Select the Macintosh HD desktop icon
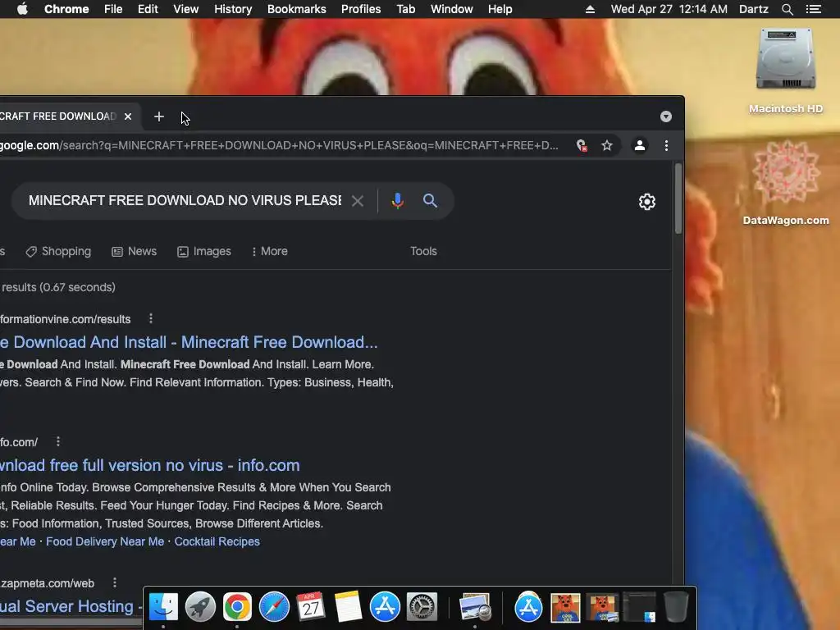The image size is (840, 630). coord(785,70)
